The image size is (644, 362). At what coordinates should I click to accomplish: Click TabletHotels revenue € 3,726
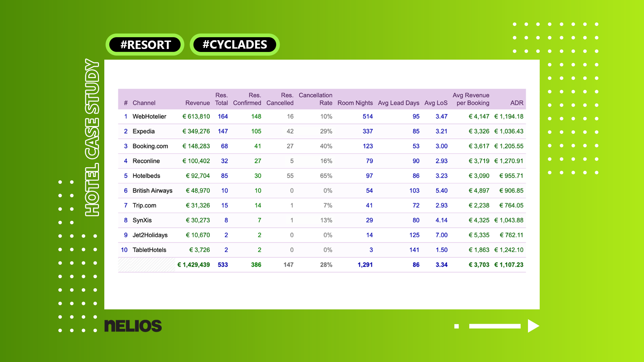tap(200, 250)
